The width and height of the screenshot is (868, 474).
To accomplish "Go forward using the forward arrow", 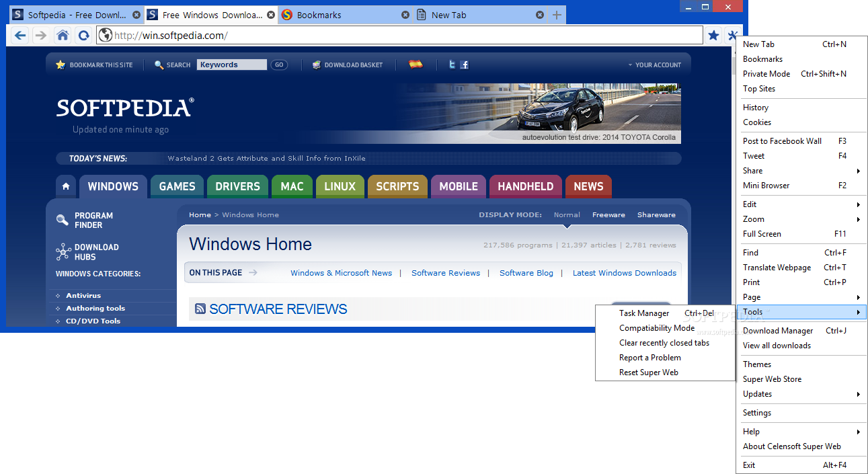I will pyautogui.click(x=41, y=36).
